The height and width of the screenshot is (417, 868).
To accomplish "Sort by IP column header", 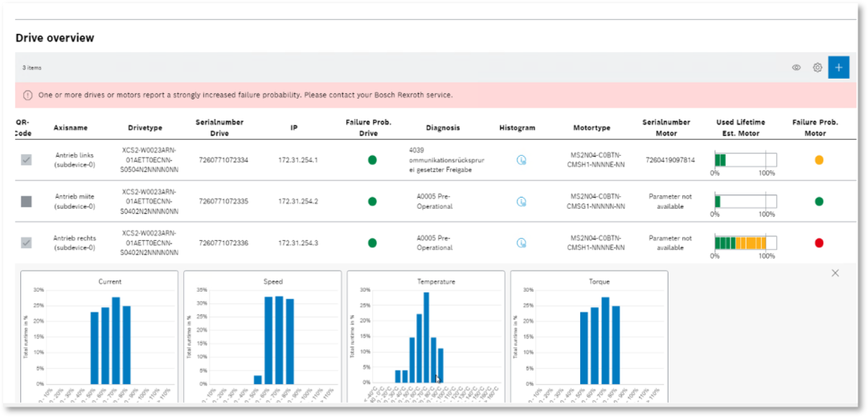I will (x=294, y=128).
